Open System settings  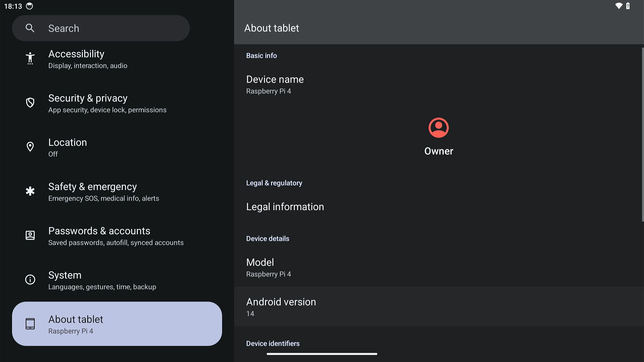[x=117, y=280]
